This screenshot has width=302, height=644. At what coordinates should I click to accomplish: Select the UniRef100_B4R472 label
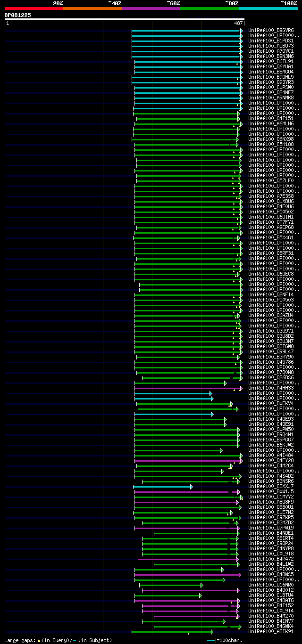point(270,559)
